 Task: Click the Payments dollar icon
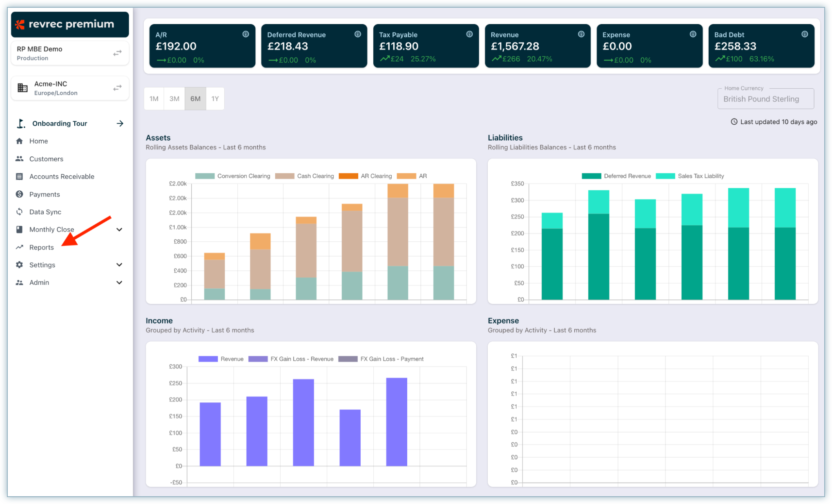point(19,194)
